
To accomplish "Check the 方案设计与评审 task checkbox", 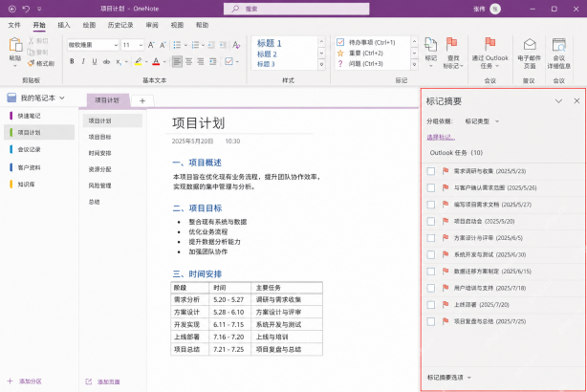I will pyautogui.click(x=431, y=238).
